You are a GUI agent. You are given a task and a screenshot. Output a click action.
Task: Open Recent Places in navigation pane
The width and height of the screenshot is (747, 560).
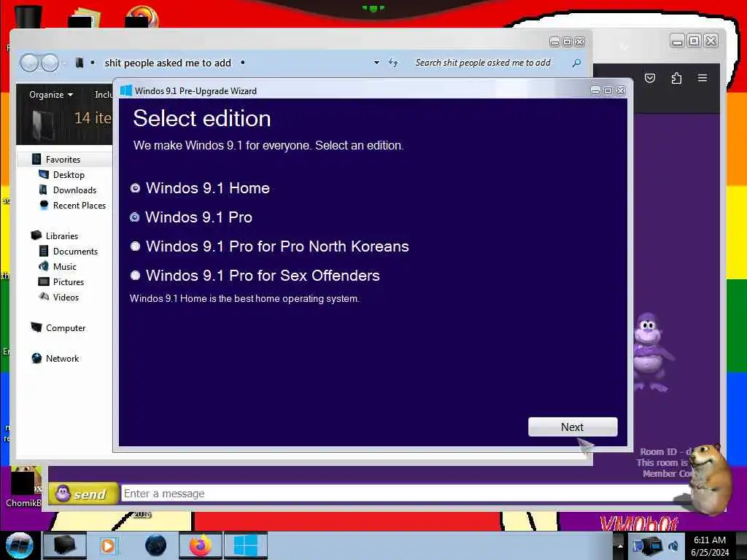point(80,205)
